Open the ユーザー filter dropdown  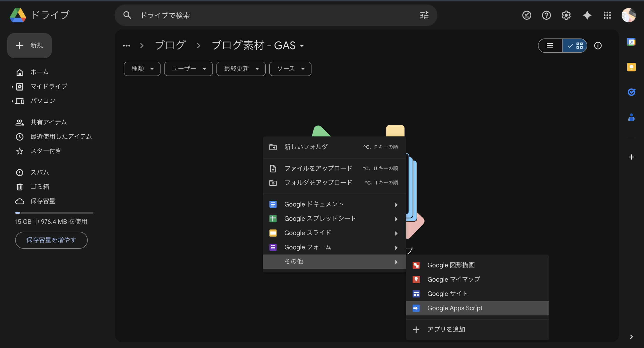click(188, 69)
